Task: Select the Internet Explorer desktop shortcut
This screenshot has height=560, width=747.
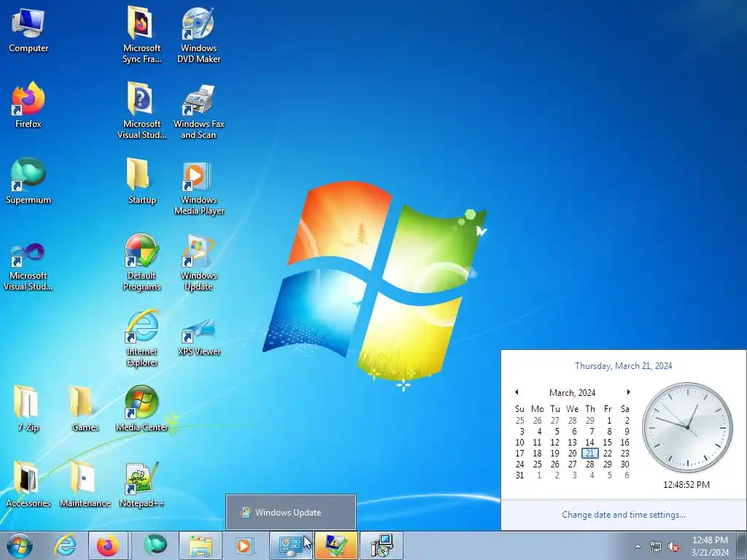Action: click(142, 338)
